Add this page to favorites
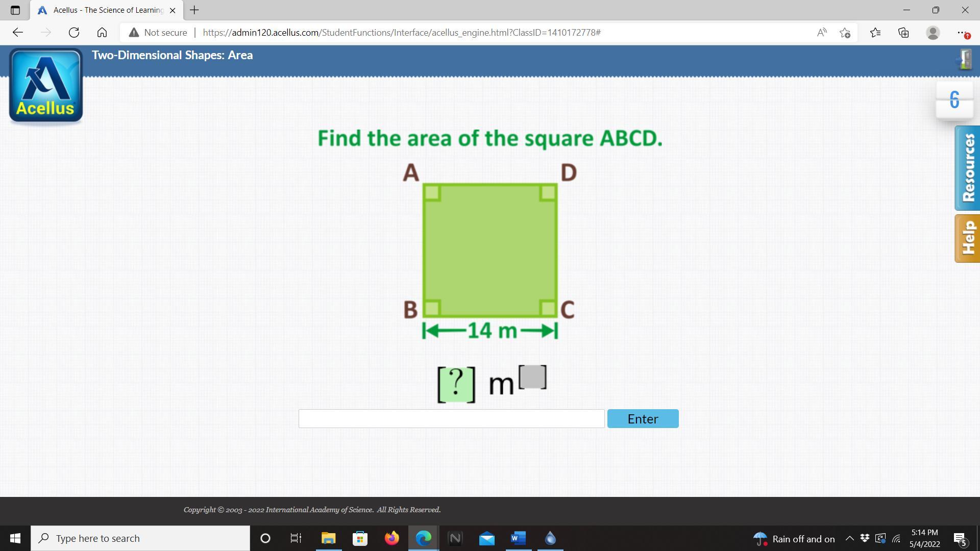Image resolution: width=980 pixels, height=551 pixels. click(x=845, y=33)
